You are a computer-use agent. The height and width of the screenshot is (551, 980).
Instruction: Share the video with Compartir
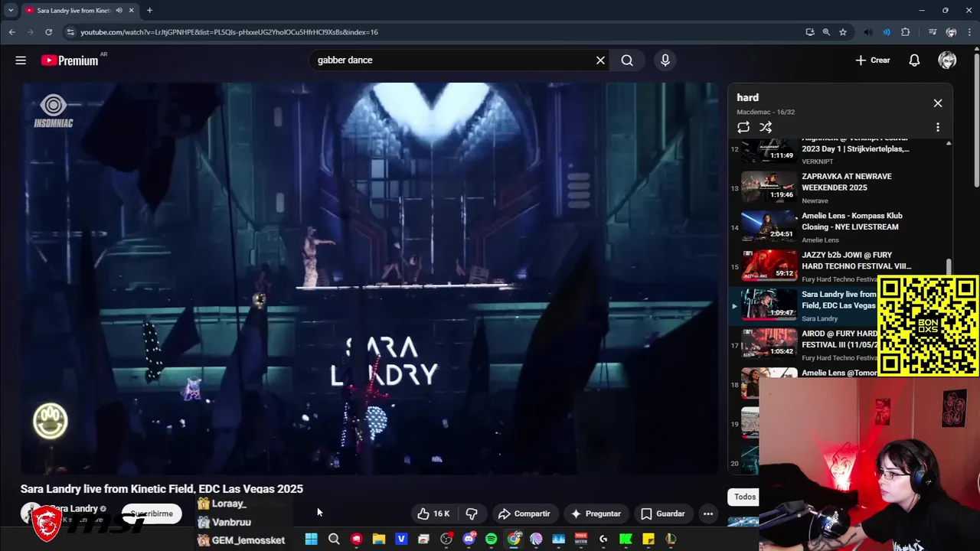[x=524, y=514]
